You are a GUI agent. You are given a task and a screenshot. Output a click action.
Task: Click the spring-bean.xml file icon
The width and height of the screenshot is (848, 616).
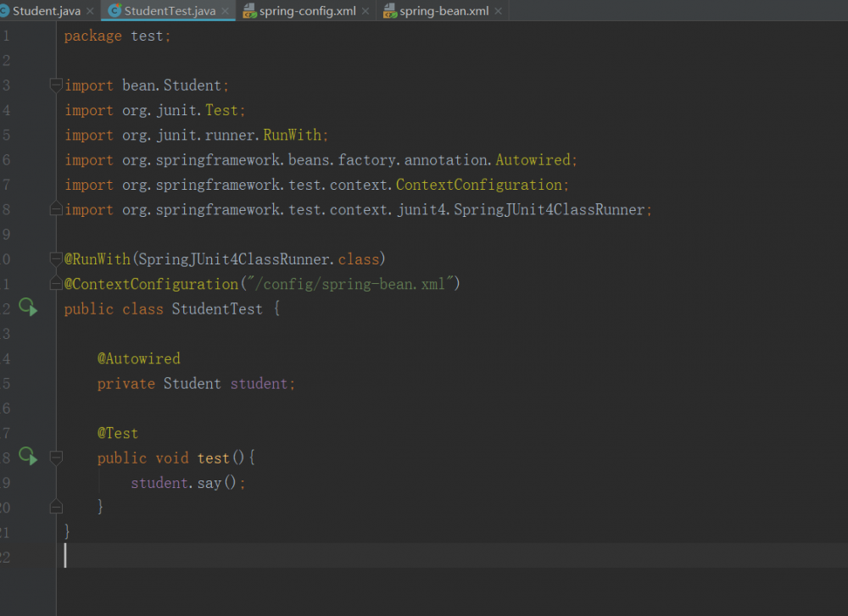pos(390,11)
